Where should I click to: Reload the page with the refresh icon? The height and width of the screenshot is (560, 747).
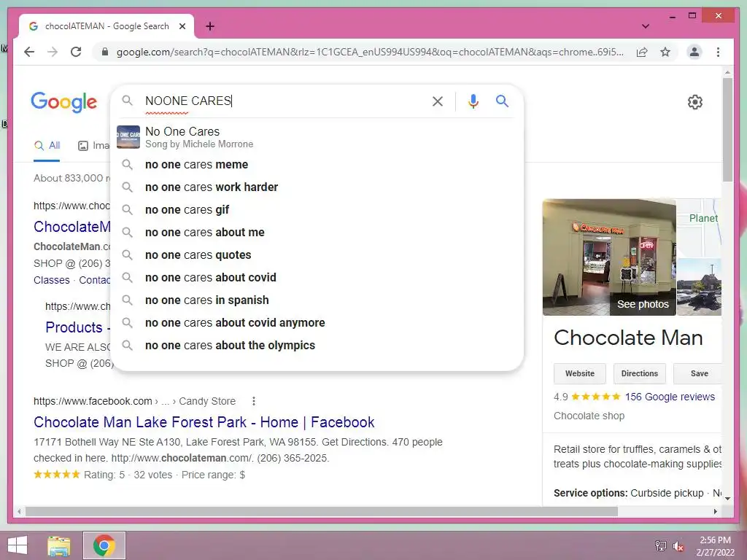(76, 52)
